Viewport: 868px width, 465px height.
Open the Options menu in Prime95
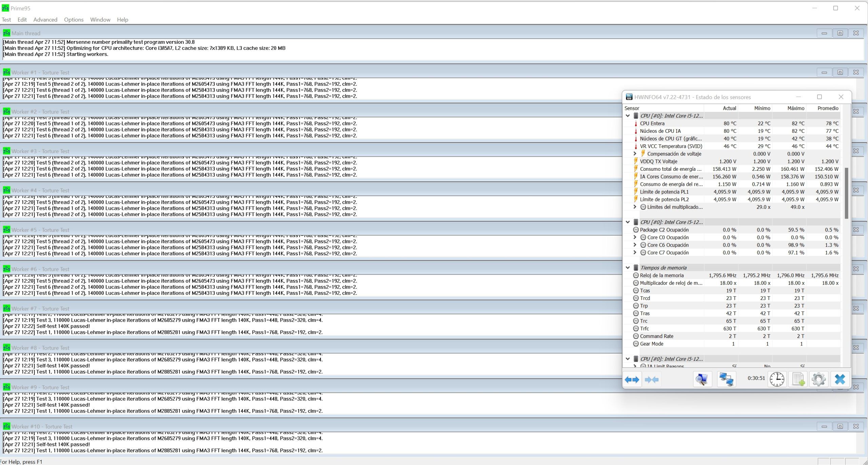[x=74, y=20]
